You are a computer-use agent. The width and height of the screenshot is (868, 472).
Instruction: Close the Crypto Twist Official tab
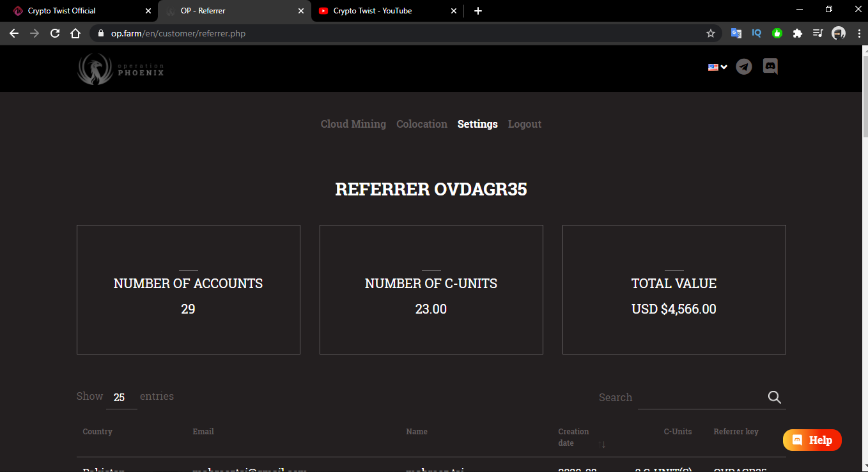pyautogui.click(x=148, y=11)
